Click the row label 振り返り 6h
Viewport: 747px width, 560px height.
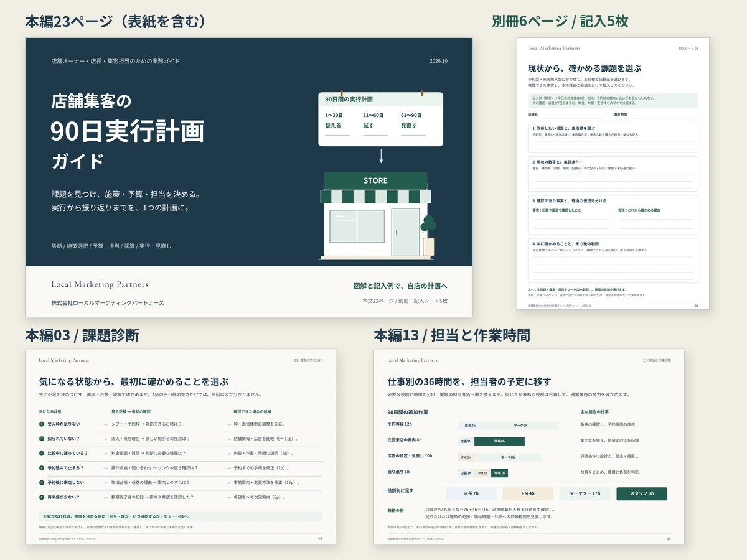pyautogui.click(x=398, y=472)
